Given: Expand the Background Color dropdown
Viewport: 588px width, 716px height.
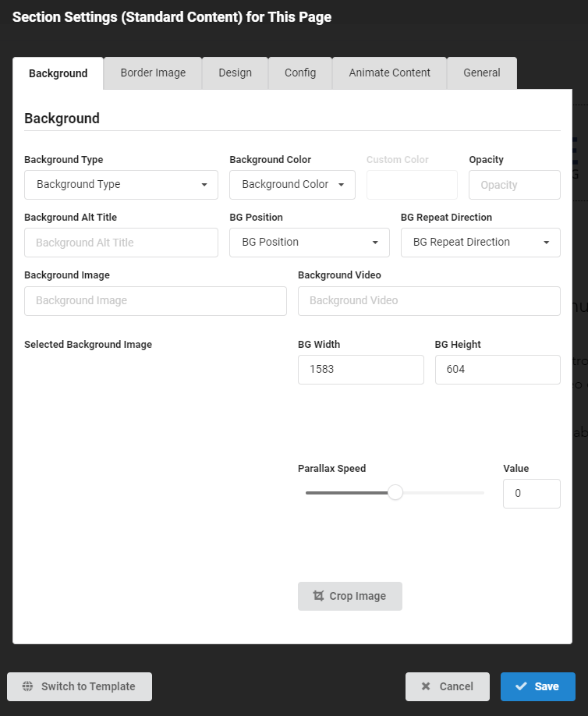Looking at the screenshot, I should pyautogui.click(x=292, y=185).
